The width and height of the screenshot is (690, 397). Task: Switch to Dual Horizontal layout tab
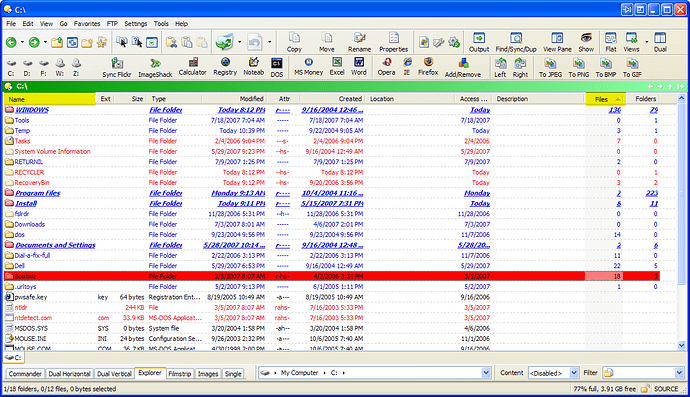69,374
